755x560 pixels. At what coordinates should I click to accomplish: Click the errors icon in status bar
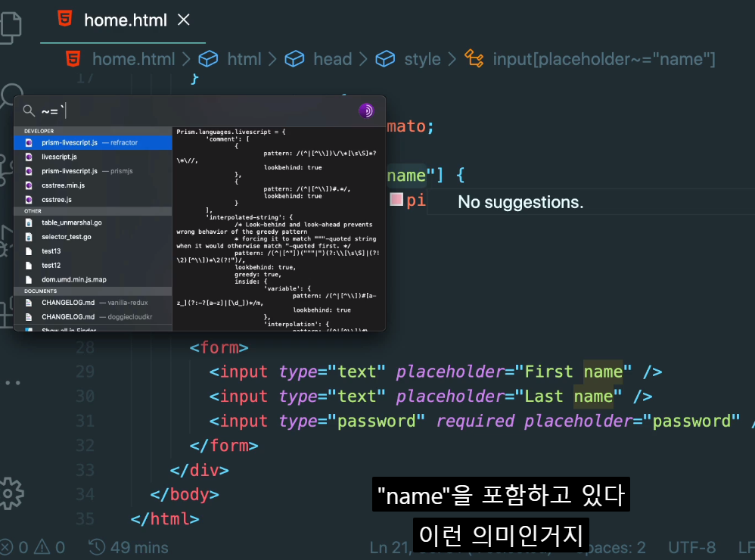[x=6, y=547]
